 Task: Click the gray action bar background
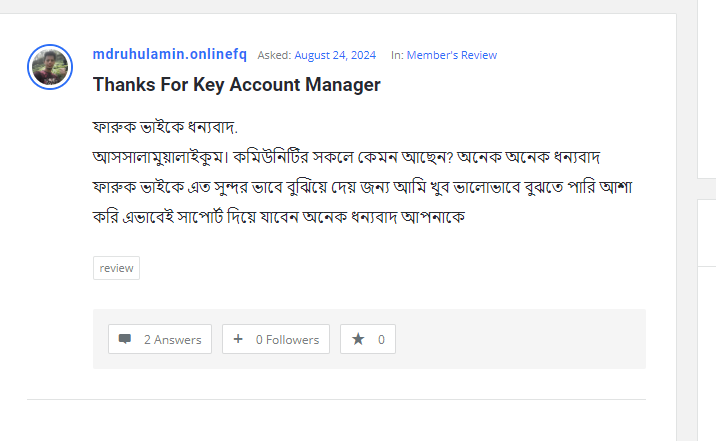point(520,339)
